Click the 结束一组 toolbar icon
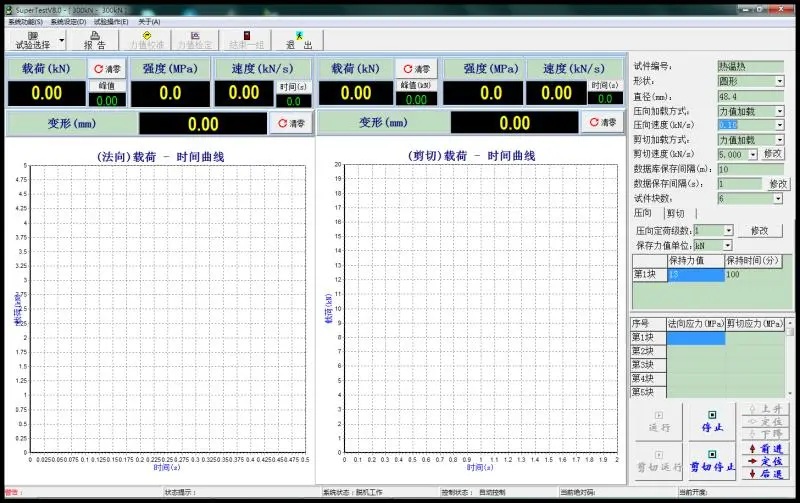The height and width of the screenshot is (503, 800). tap(246, 40)
